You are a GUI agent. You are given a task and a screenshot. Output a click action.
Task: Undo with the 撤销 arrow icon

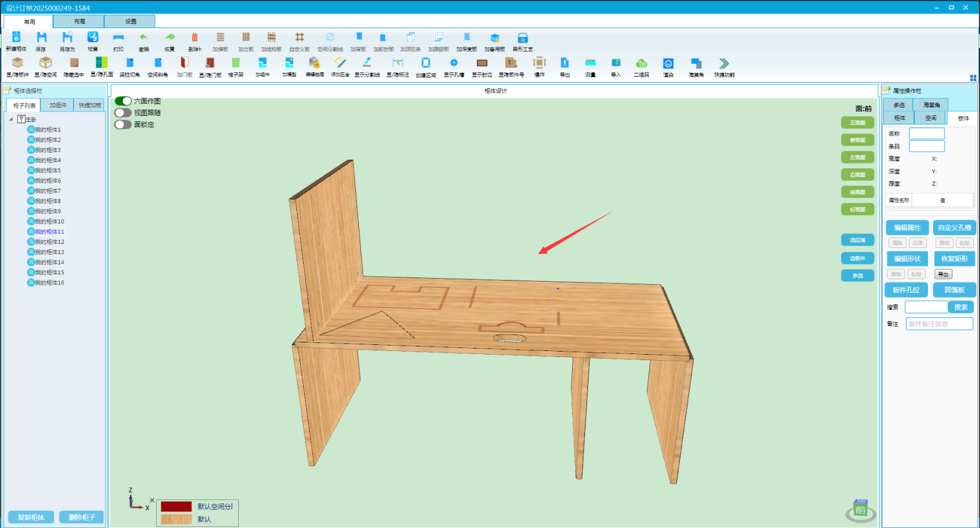pos(143,38)
